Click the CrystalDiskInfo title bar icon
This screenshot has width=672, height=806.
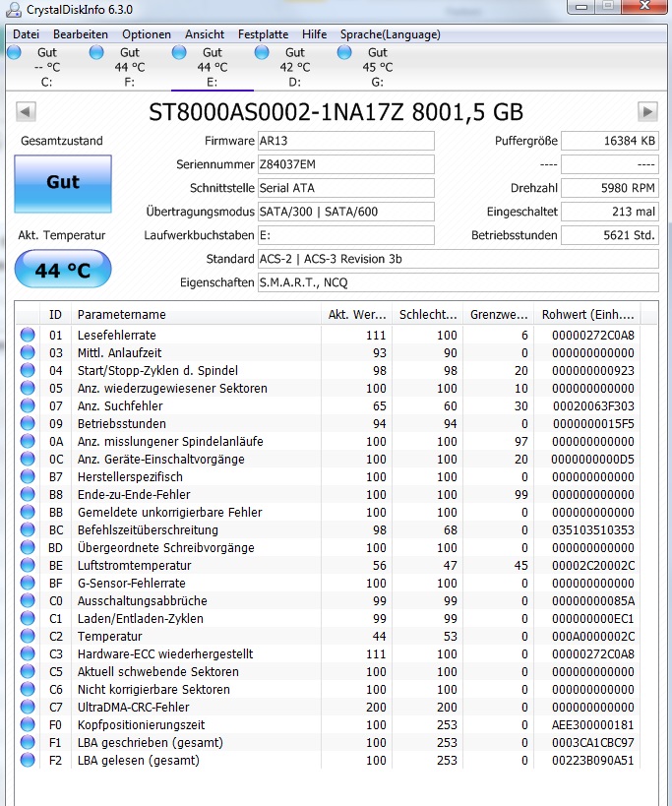(15, 9)
